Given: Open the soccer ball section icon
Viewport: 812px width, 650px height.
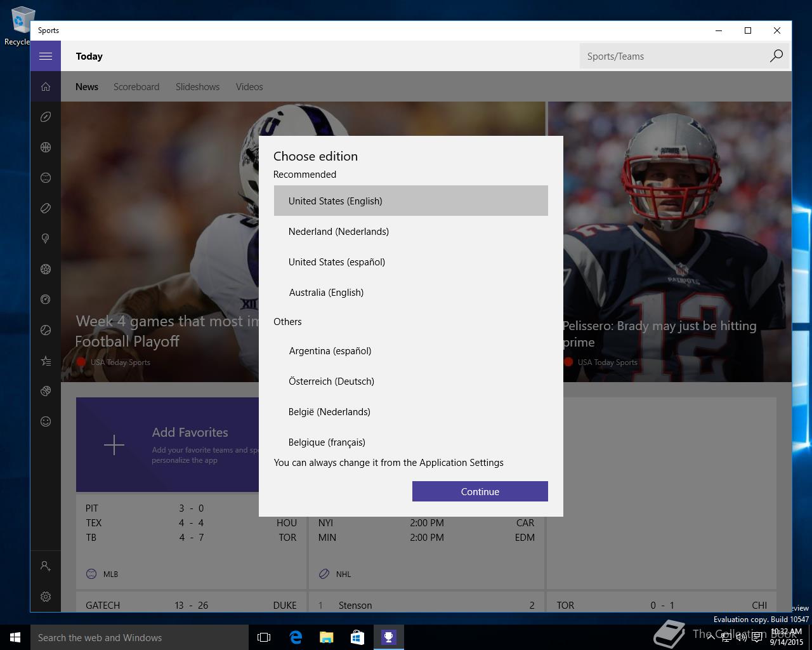Looking at the screenshot, I should [x=46, y=269].
